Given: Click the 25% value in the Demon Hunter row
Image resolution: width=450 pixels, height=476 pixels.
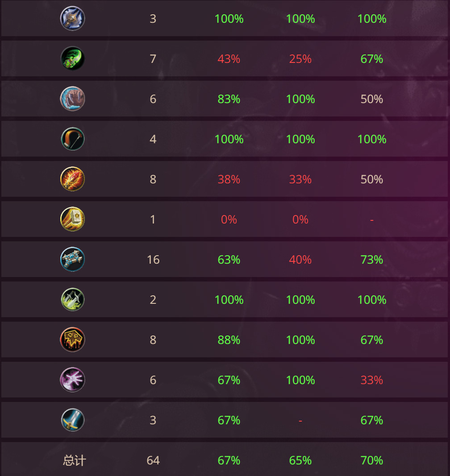Looking at the screenshot, I should point(300,59).
